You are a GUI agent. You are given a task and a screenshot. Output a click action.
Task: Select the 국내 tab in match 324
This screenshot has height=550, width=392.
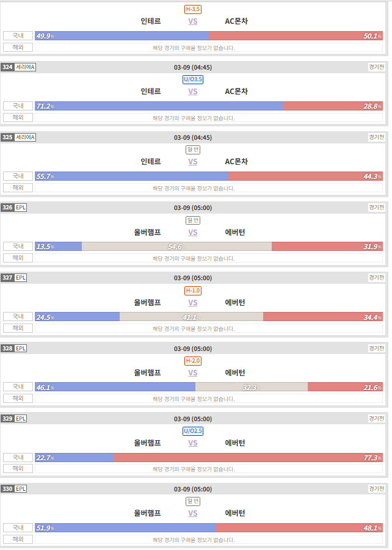(18, 106)
